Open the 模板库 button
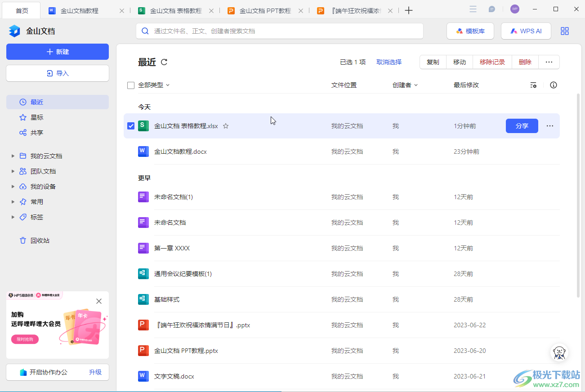Screen dimensions: 585x392 [x=470, y=31]
